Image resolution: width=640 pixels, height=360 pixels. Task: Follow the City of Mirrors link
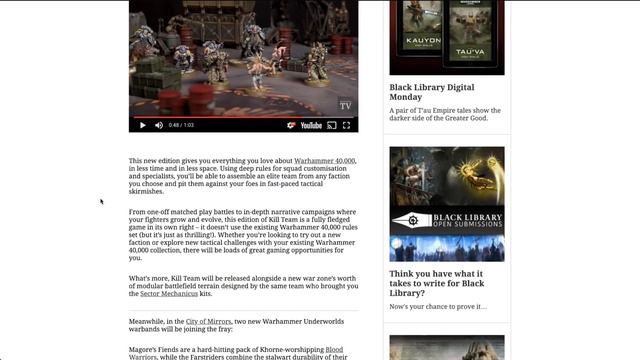208,322
